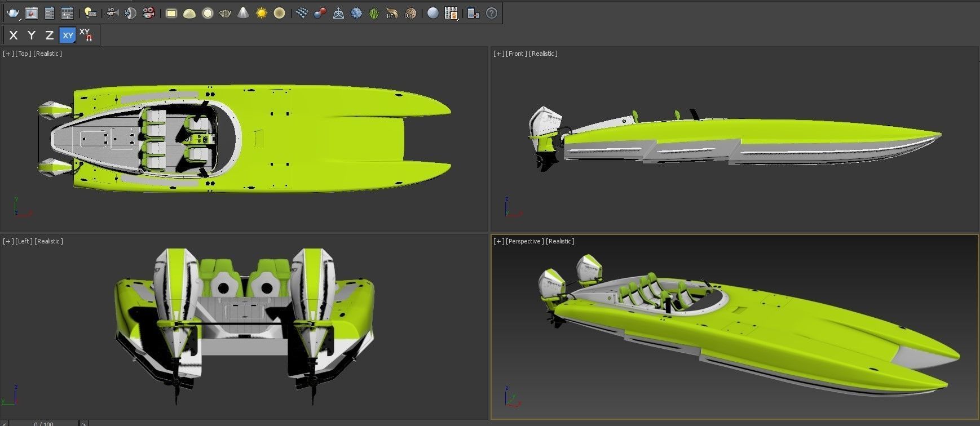Click the next-frame arrow beside the time slider
This screenshot has height=426, width=980.
pyautogui.click(x=83, y=423)
